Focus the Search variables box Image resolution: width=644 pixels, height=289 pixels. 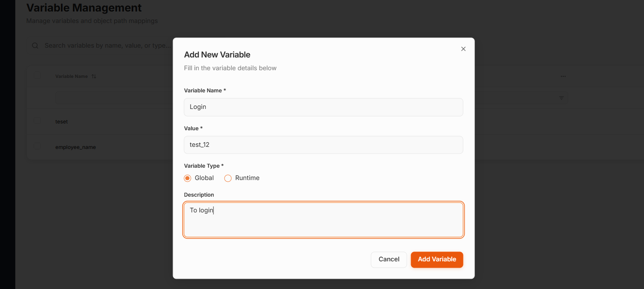[x=106, y=46]
